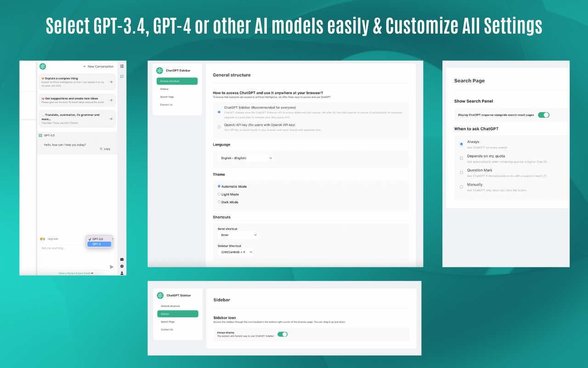This screenshot has width=588, height=368.
Task: Select 'Depends on my quota' option
Action: [x=461, y=158]
